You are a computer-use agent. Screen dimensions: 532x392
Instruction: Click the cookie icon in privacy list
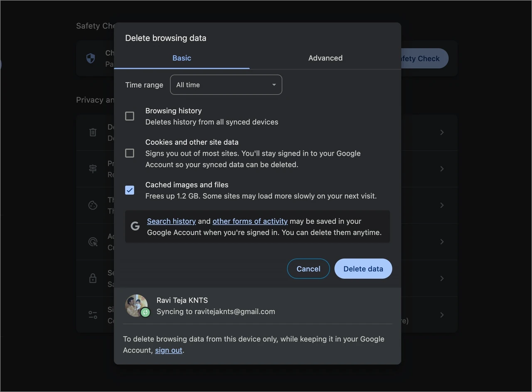click(93, 205)
